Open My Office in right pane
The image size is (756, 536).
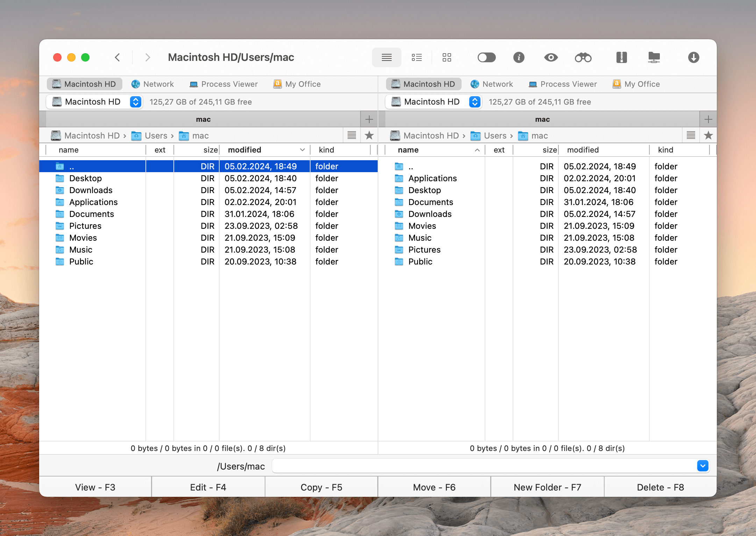click(x=636, y=84)
